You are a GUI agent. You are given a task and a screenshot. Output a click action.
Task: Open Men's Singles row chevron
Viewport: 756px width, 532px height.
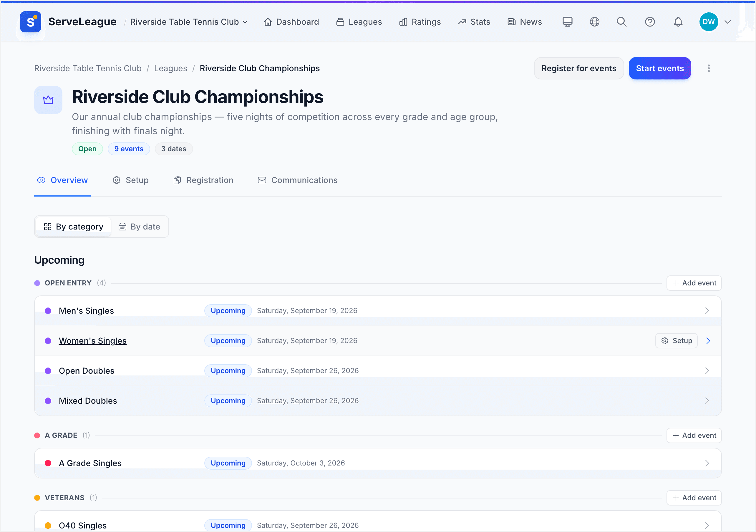pyautogui.click(x=707, y=310)
